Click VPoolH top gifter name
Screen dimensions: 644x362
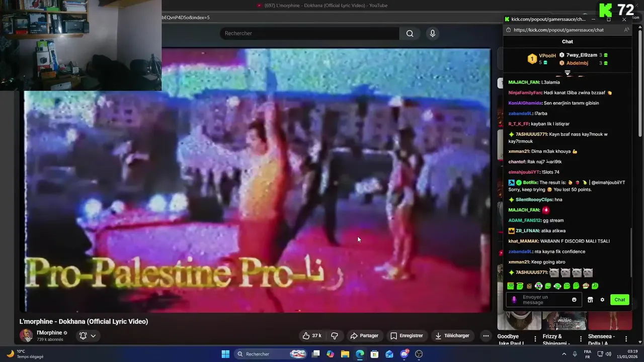click(547, 56)
